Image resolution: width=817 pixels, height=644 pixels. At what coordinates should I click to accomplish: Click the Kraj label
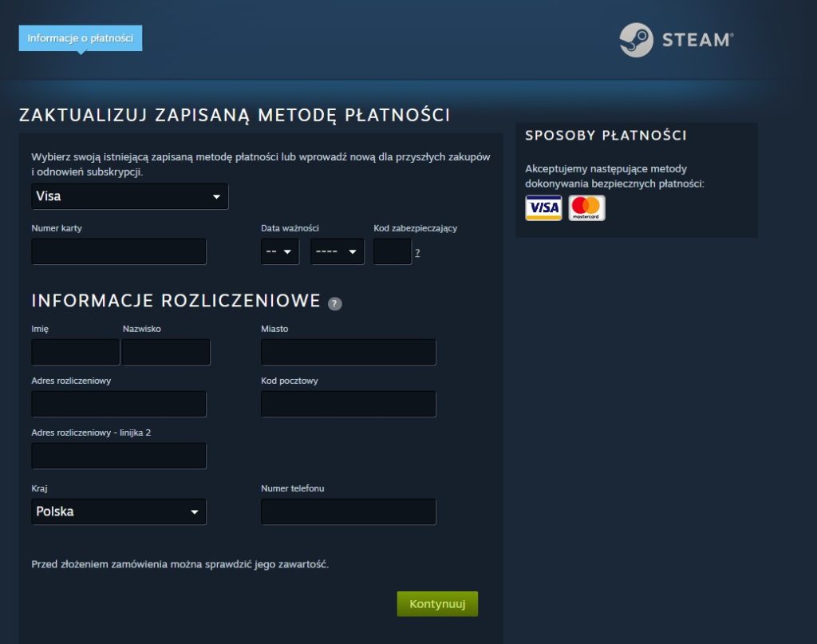[x=39, y=488]
